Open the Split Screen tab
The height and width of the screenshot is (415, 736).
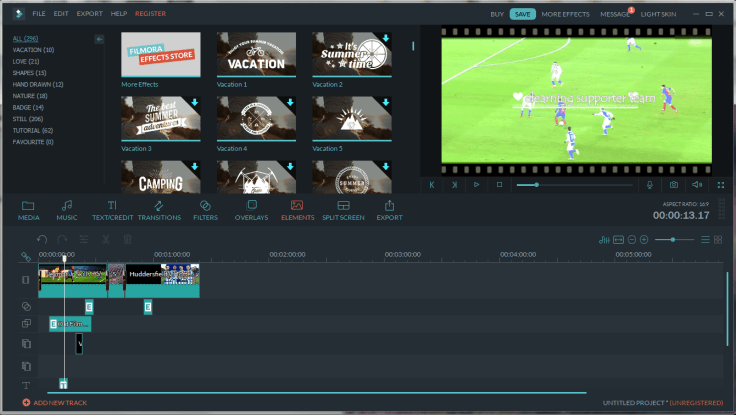[343, 210]
